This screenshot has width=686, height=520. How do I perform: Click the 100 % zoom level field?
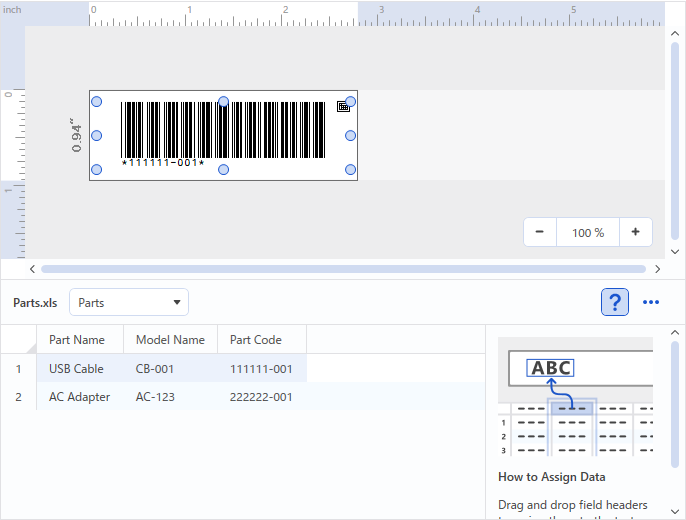coord(588,232)
